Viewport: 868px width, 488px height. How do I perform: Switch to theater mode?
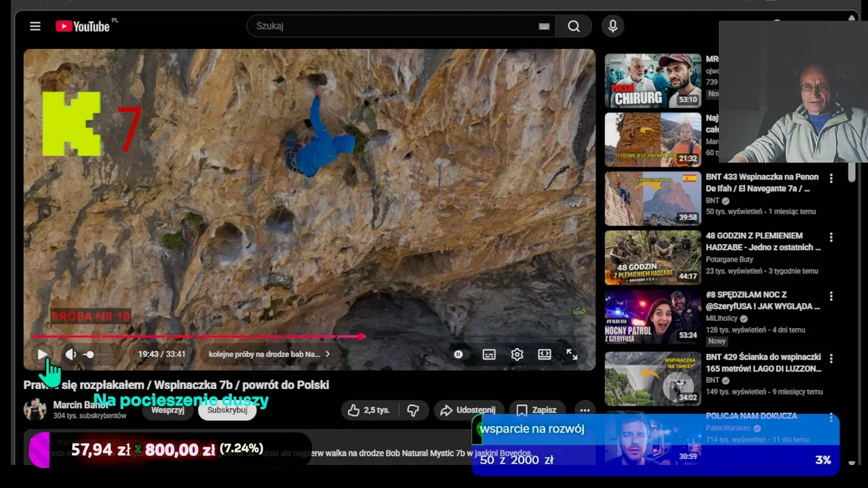tap(545, 354)
